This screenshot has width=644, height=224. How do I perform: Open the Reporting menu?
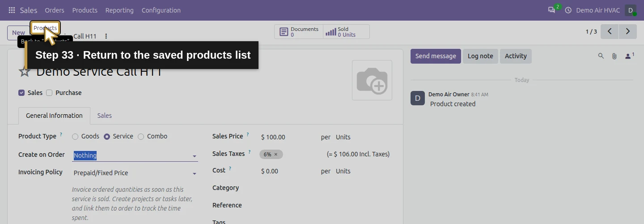pyautogui.click(x=119, y=10)
